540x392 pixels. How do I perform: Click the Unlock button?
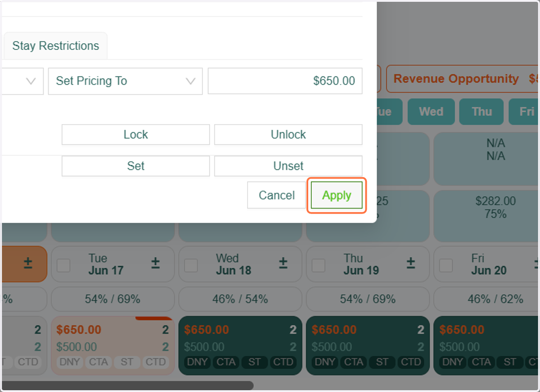point(288,134)
